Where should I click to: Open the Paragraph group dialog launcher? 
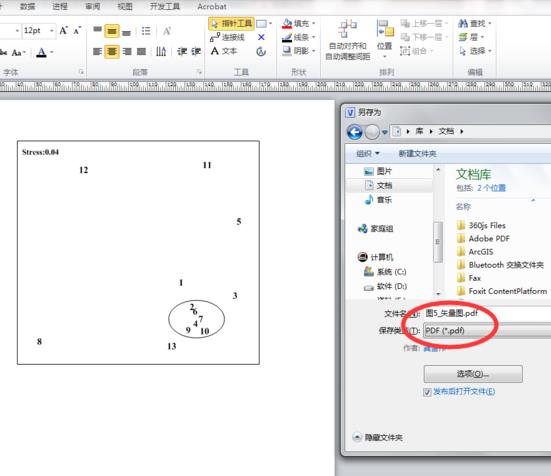click(199, 72)
